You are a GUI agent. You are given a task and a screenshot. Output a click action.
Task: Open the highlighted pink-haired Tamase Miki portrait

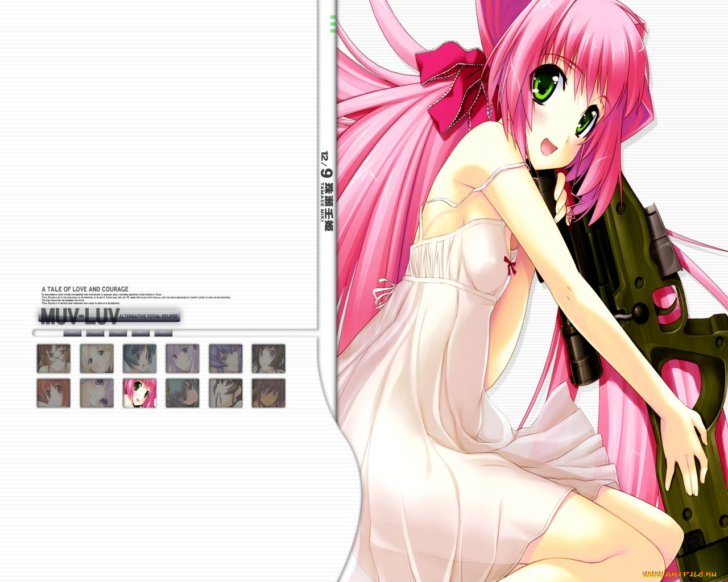(139, 393)
